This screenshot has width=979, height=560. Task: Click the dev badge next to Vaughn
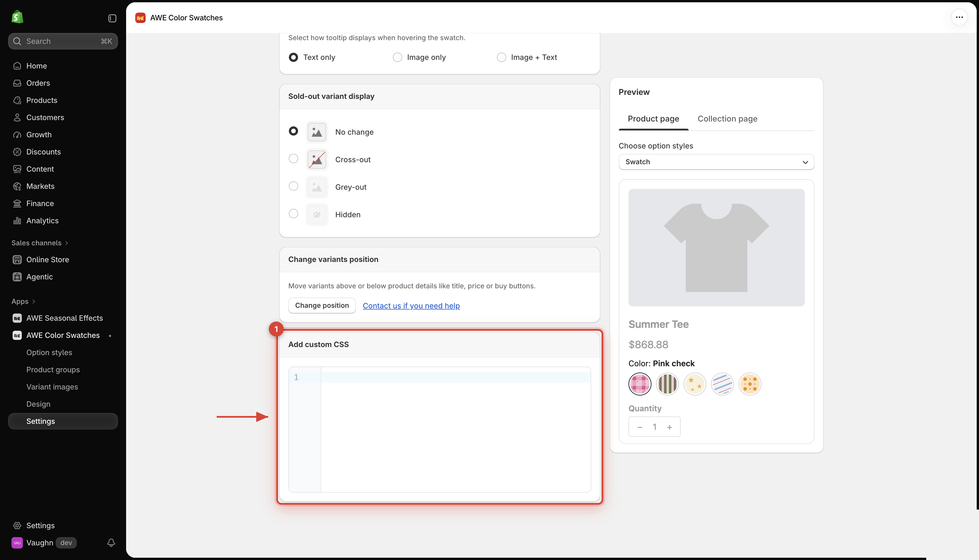coord(66,543)
